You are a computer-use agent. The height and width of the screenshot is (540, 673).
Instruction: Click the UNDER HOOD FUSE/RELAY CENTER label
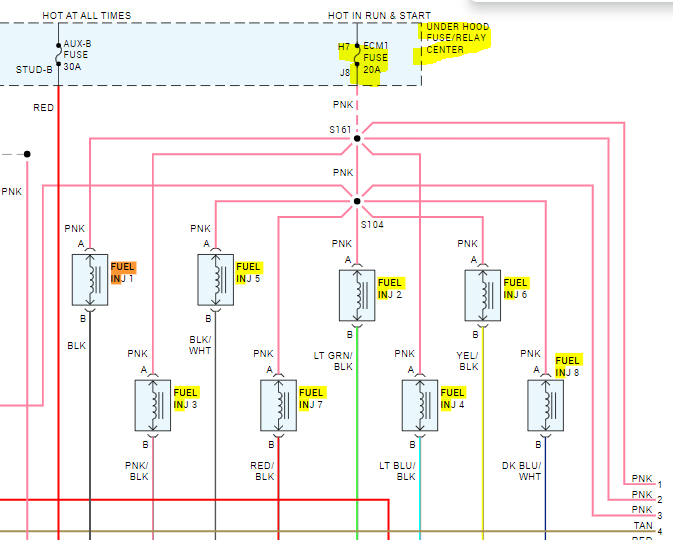(459, 37)
